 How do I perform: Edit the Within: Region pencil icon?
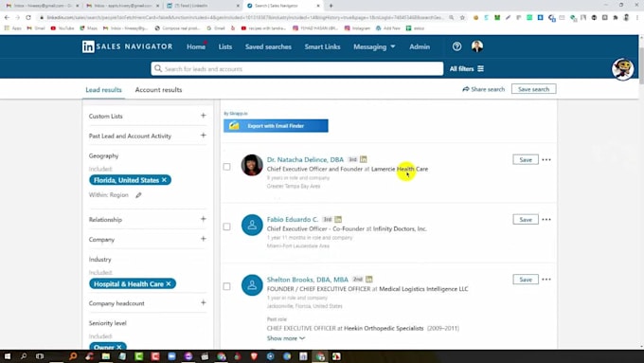point(139,195)
